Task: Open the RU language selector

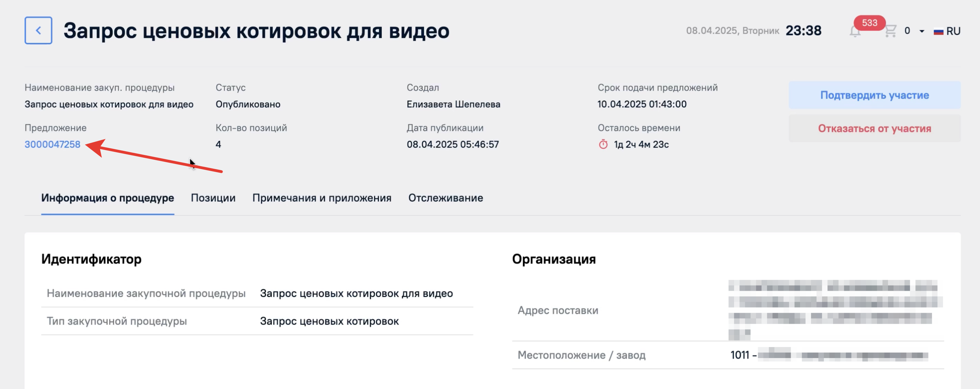Action: pyautogui.click(x=947, y=31)
